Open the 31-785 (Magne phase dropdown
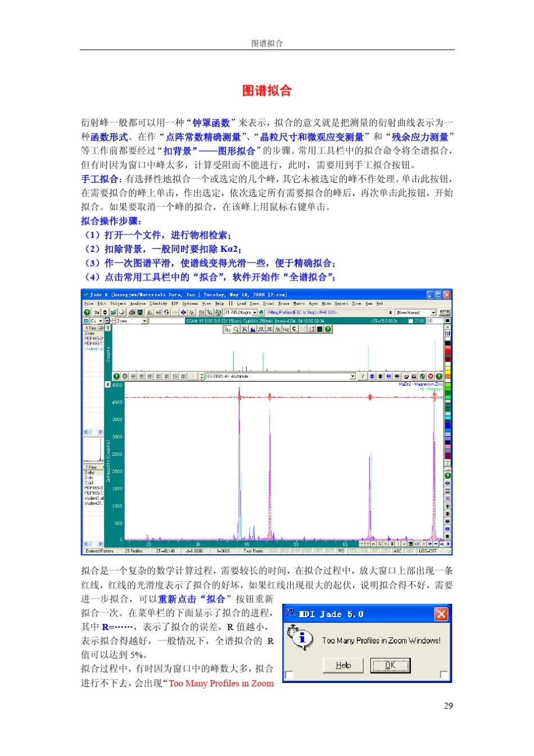 [255, 313]
